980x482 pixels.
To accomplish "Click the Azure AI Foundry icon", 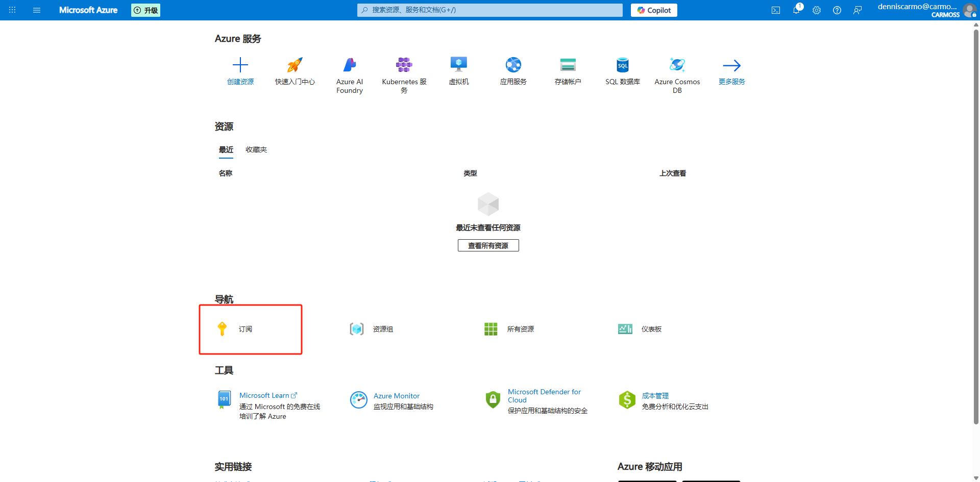I will click(350, 65).
